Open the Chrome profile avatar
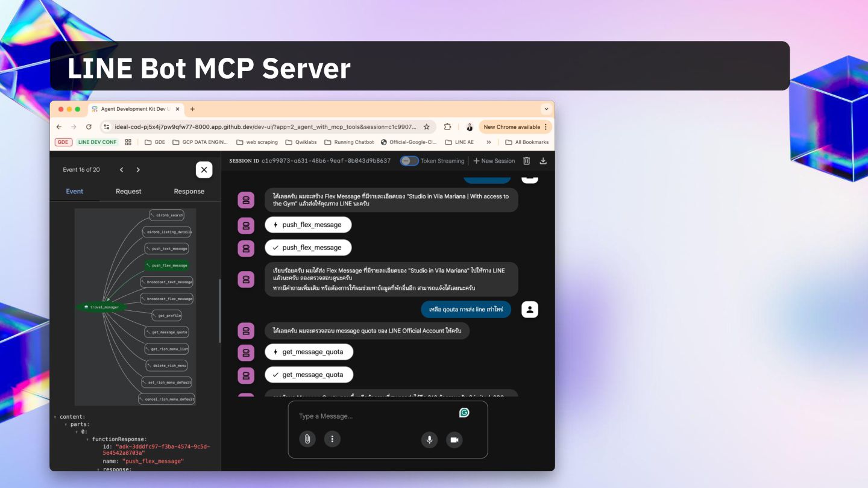 tap(469, 127)
